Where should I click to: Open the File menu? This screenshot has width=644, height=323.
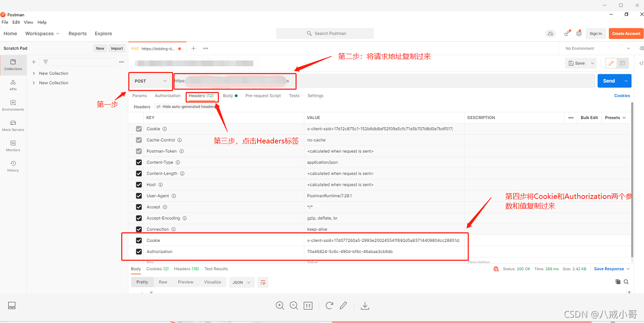tap(5, 22)
